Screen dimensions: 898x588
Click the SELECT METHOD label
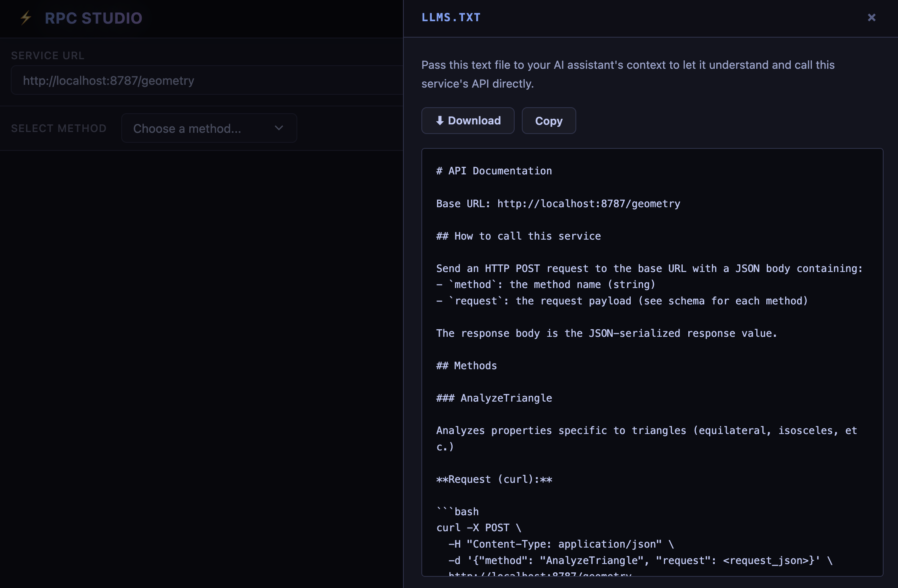pos(59,128)
